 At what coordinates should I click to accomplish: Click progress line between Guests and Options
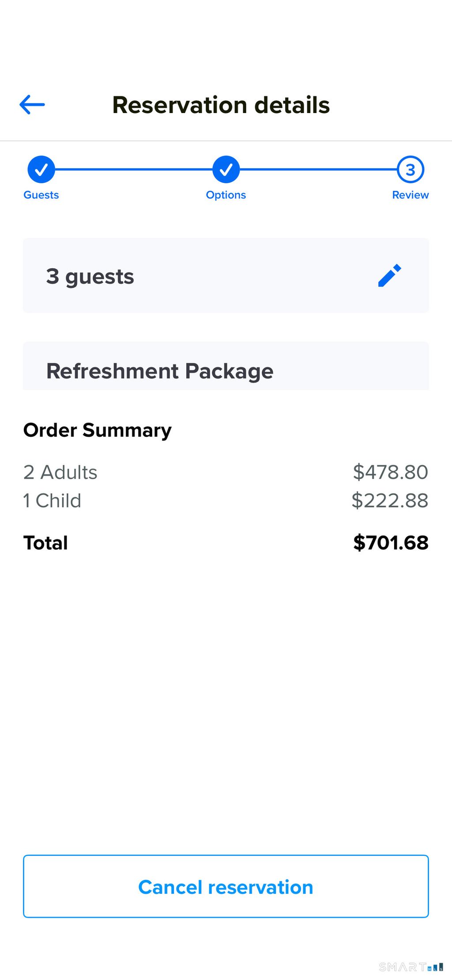(133, 169)
